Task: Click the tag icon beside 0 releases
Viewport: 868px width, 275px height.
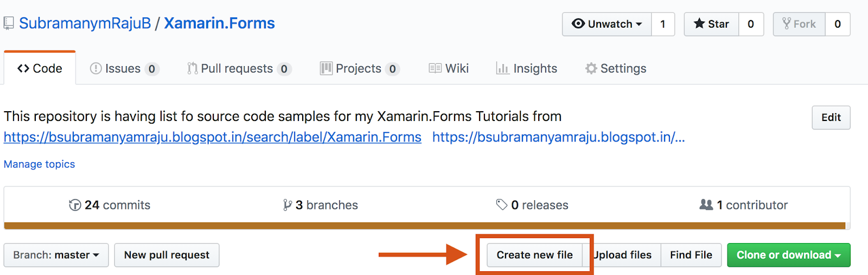Action: point(502,204)
